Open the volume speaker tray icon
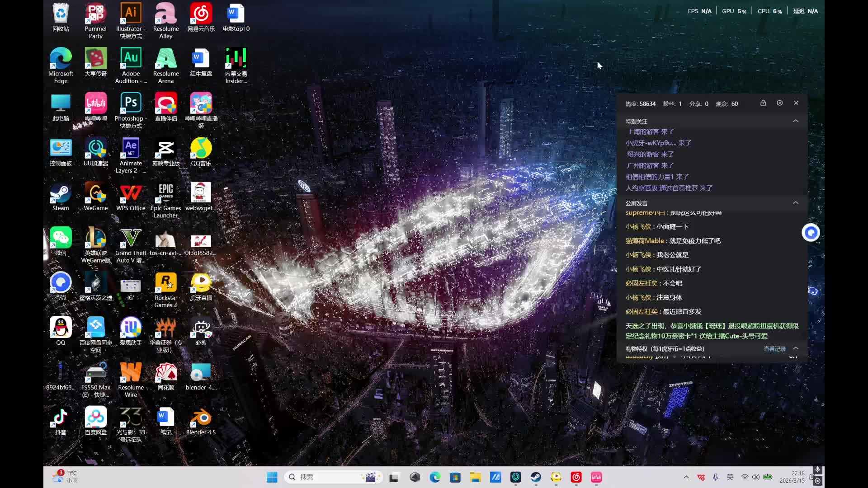Screen dimensions: 868x488 (x=756, y=477)
